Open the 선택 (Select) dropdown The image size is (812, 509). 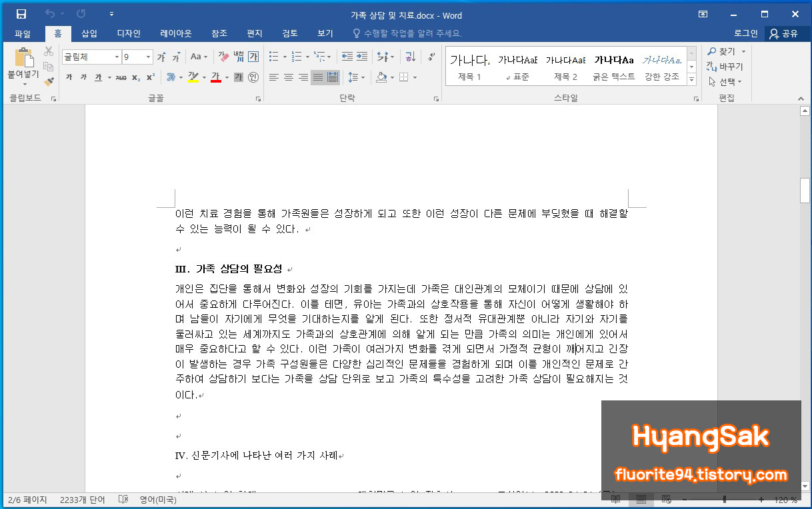tap(725, 82)
